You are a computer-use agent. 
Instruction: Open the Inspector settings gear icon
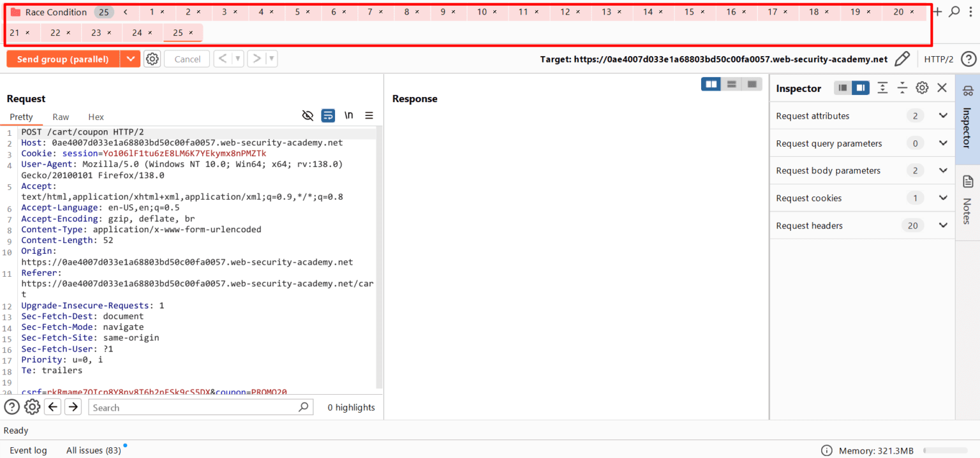(x=922, y=88)
